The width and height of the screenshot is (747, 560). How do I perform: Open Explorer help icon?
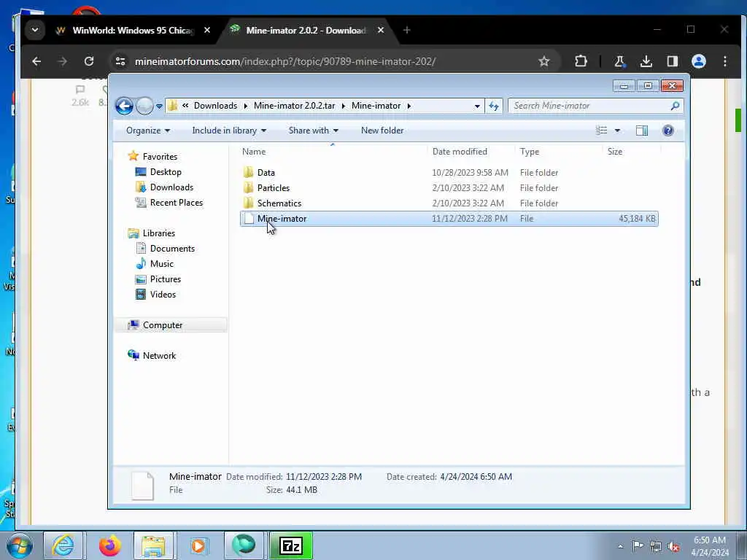(668, 131)
